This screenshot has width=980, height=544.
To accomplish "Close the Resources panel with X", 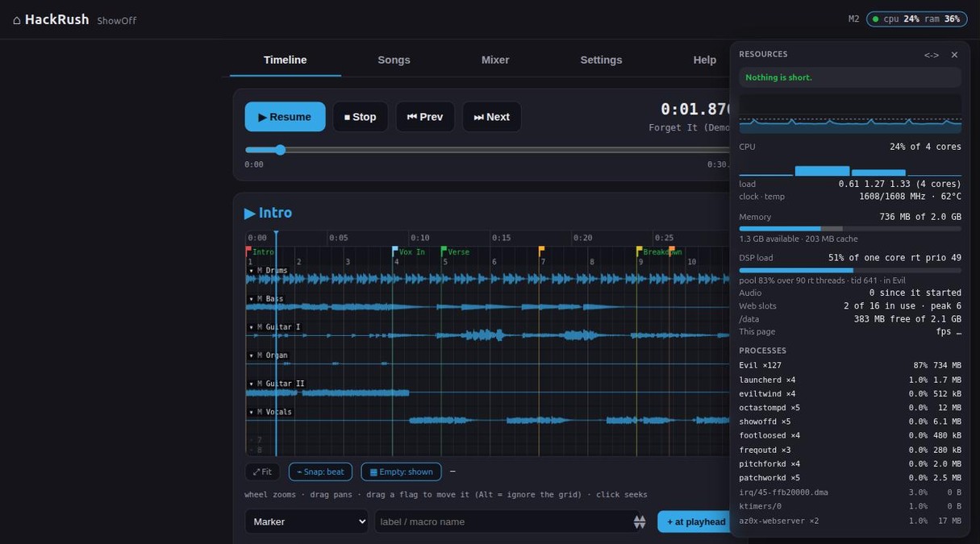I will click(x=954, y=55).
